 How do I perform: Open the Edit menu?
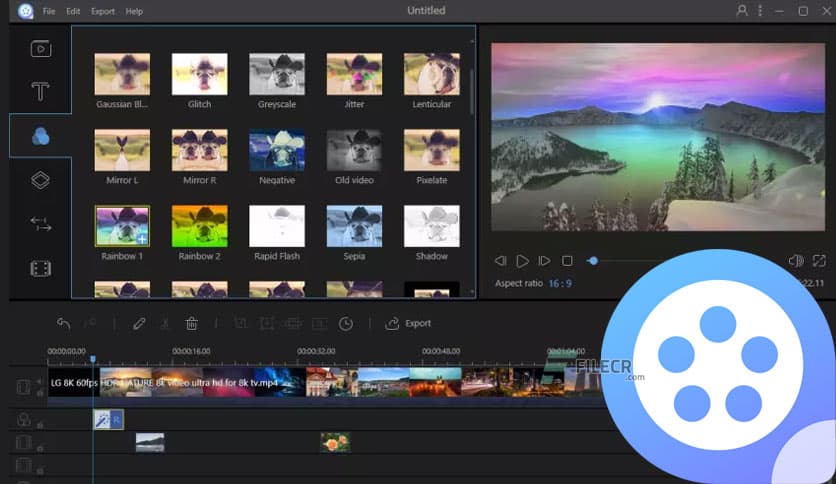click(x=73, y=11)
